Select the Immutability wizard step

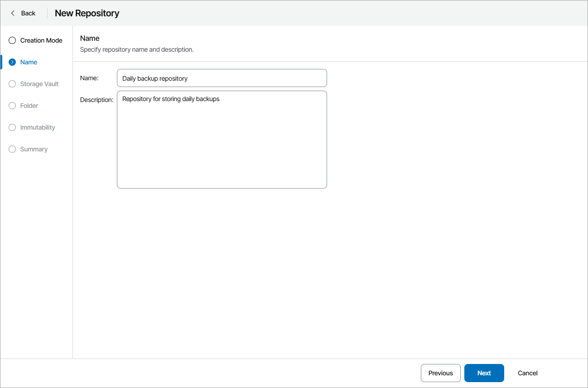[38, 127]
